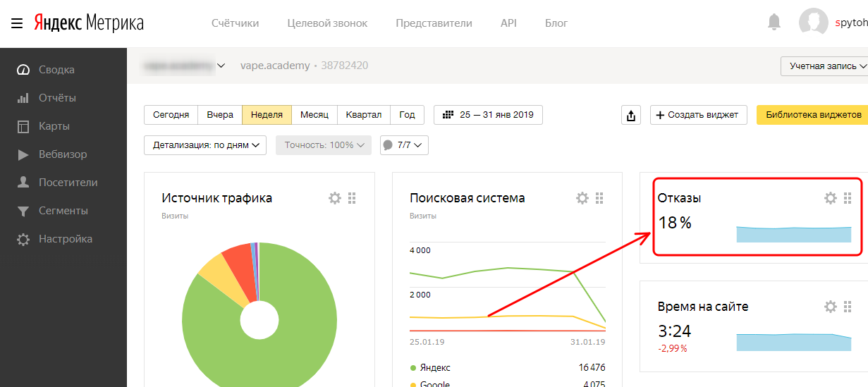
Task: Open Библиотека виджетов
Action: (812, 115)
